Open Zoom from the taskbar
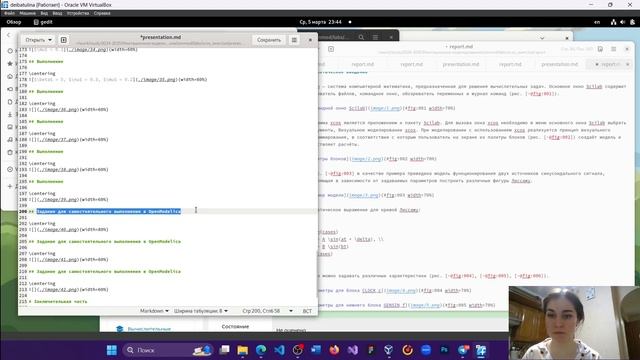Image resolution: width=640 pixels, height=360 pixels. click(x=426, y=350)
